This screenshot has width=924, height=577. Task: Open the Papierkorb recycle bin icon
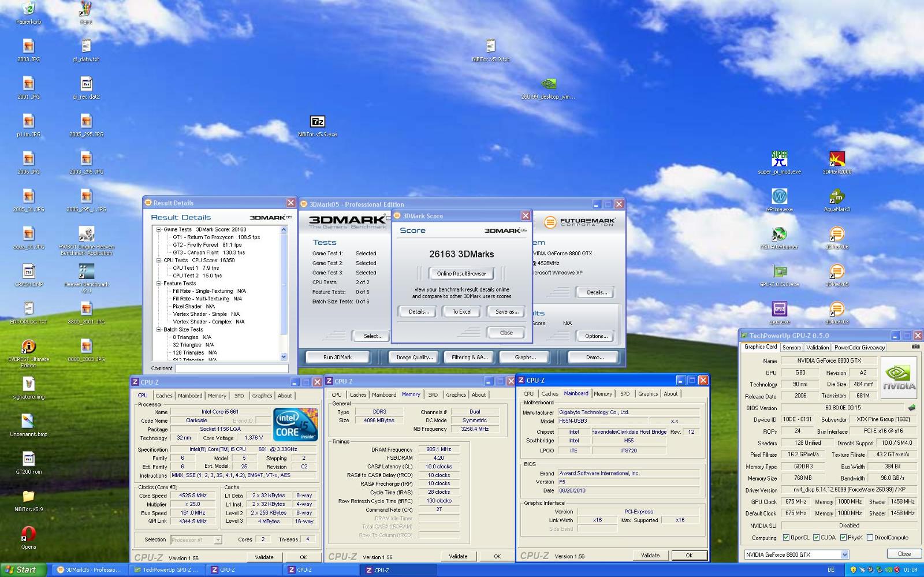pyautogui.click(x=28, y=13)
